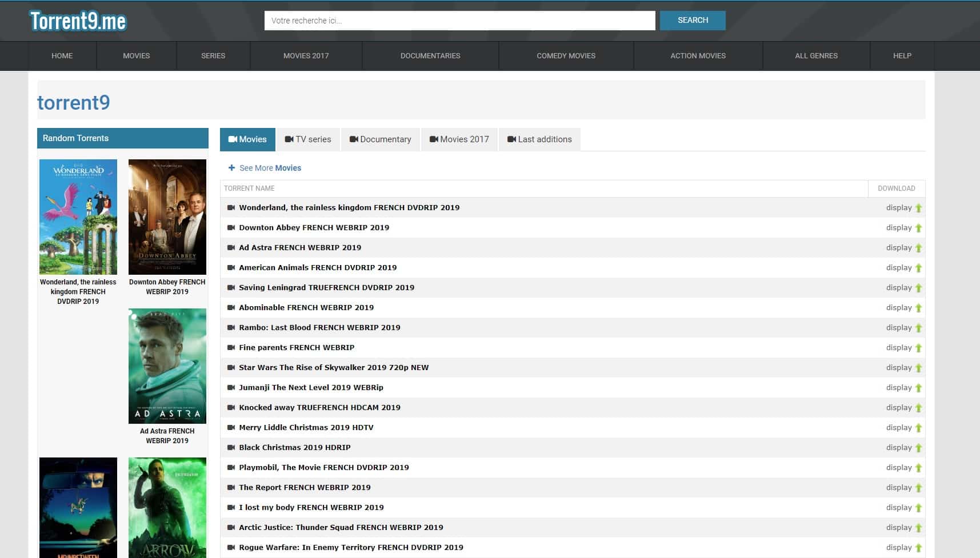Open Comedy Movies from the navigation bar

click(x=565, y=55)
